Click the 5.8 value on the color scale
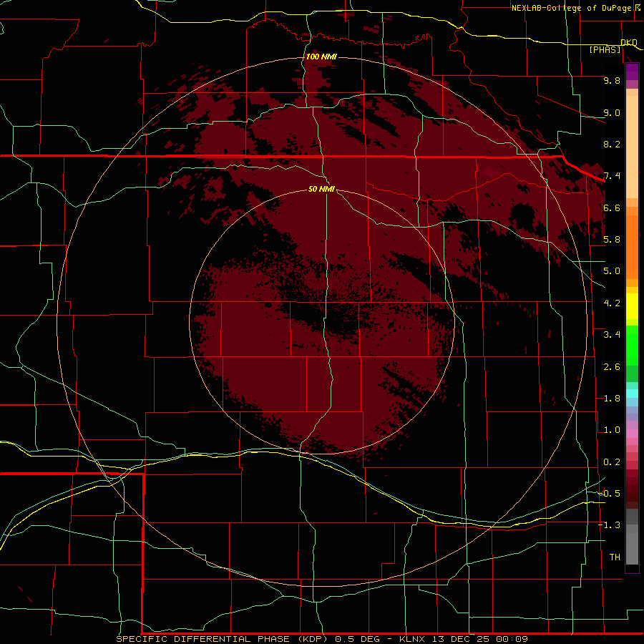 pyautogui.click(x=612, y=240)
